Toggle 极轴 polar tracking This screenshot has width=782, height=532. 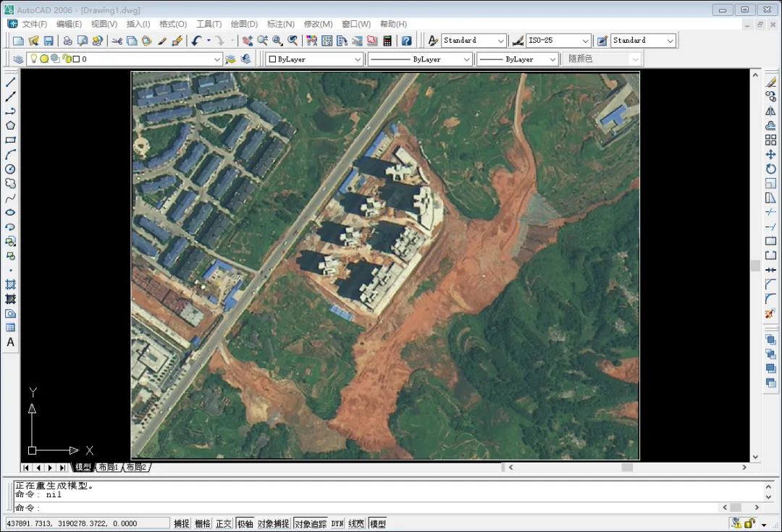pos(245,523)
